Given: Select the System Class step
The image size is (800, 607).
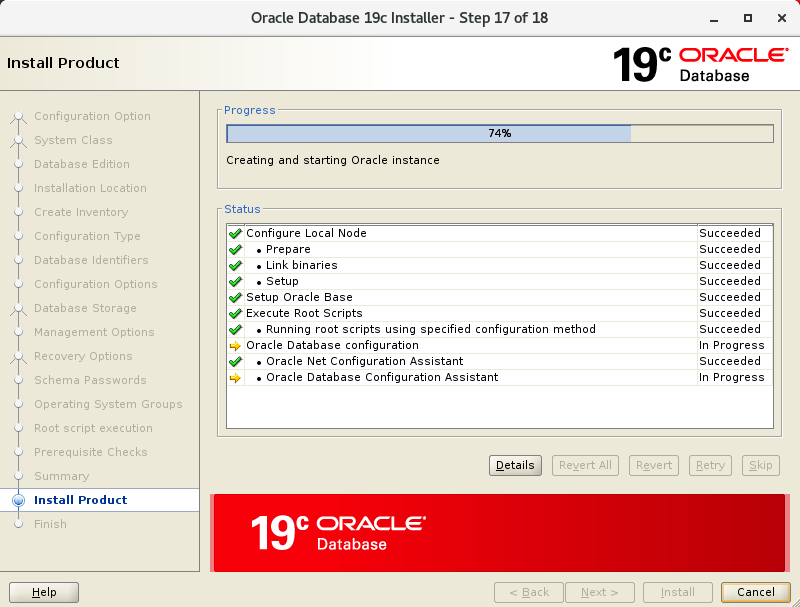Looking at the screenshot, I should coord(73,140).
